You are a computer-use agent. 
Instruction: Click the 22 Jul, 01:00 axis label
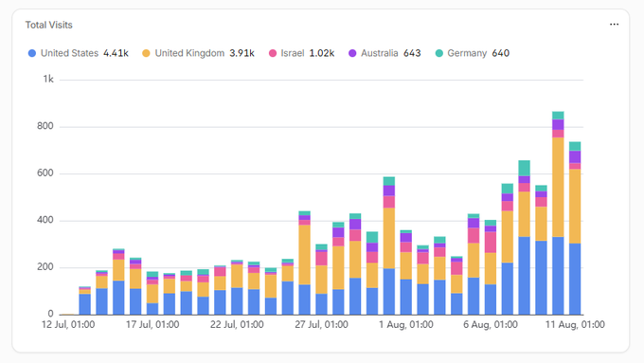point(237,325)
